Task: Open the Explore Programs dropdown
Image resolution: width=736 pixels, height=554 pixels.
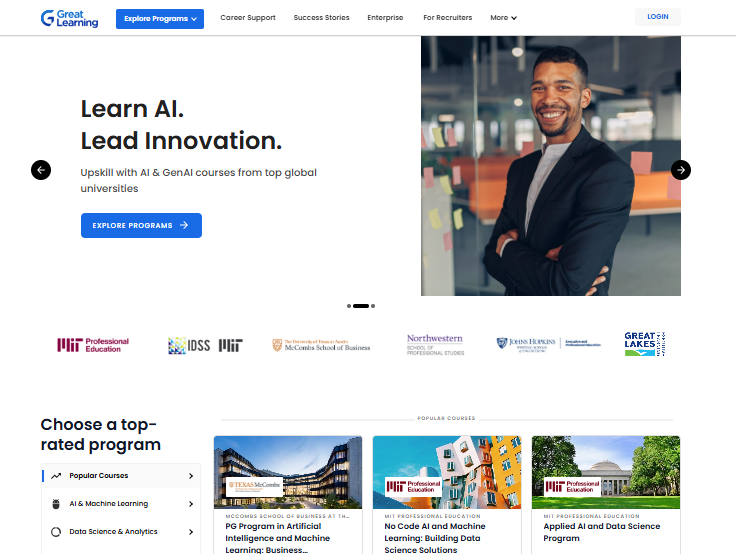Action: [160, 19]
